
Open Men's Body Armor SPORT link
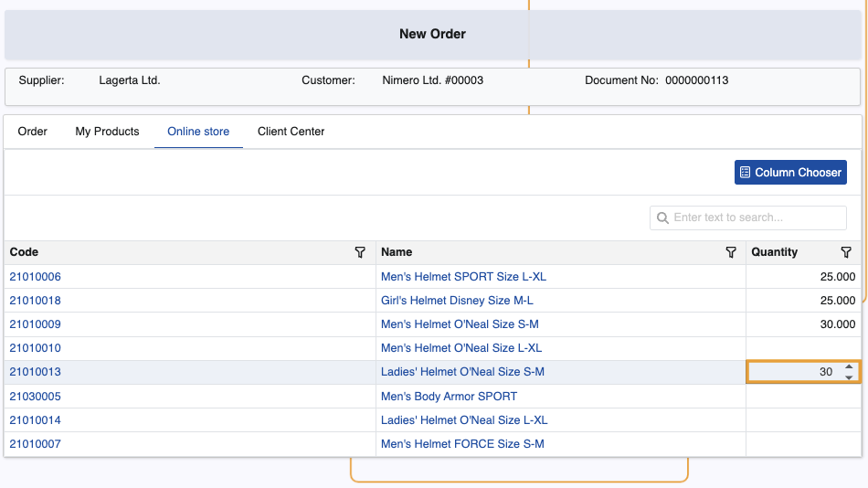click(x=449, y=396)
